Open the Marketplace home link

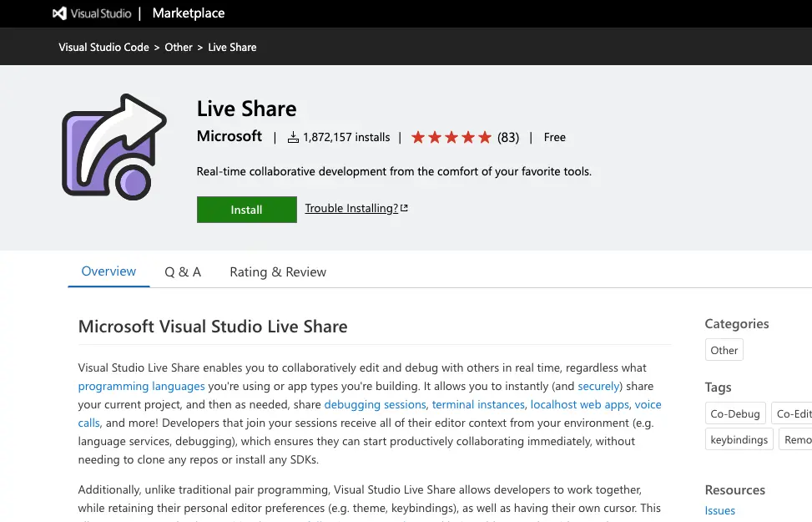point(189,13)
